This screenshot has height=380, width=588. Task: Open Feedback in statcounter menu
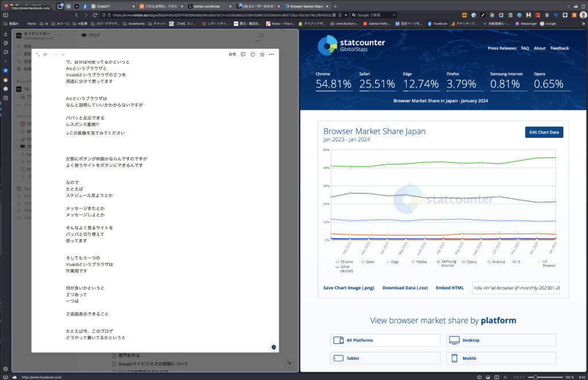pyautogui.click(x=559, y=48)
